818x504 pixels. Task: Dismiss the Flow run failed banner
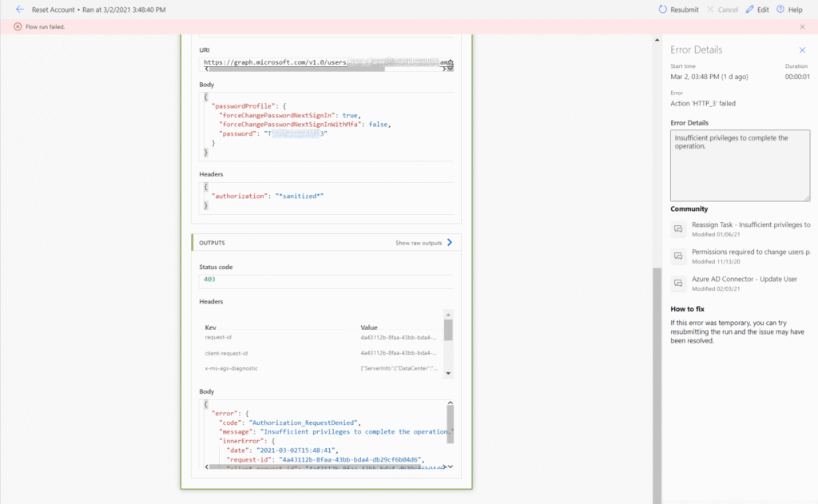click(x=802, y=26)
